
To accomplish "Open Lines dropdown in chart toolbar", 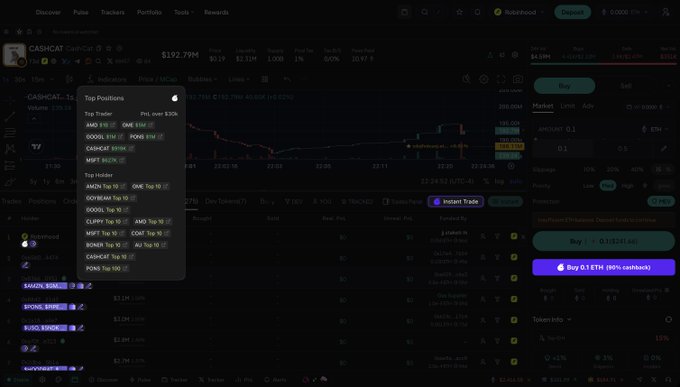I will click(x=239, y=79).
